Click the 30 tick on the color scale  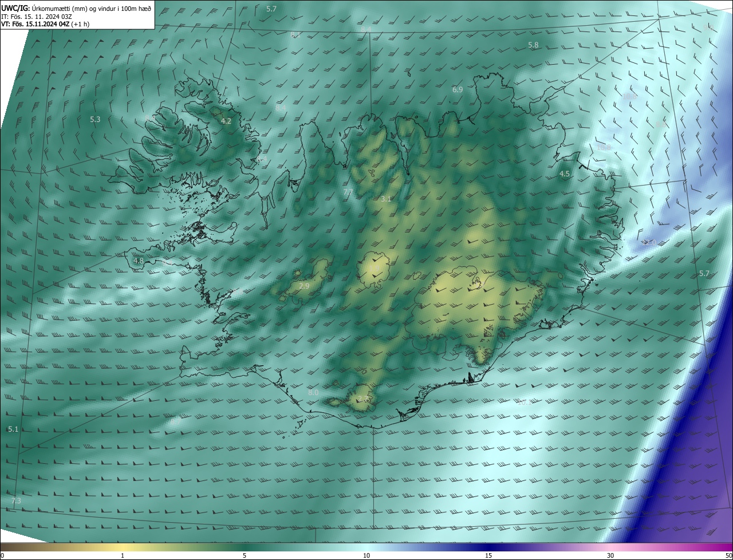(x=610, y=555)
